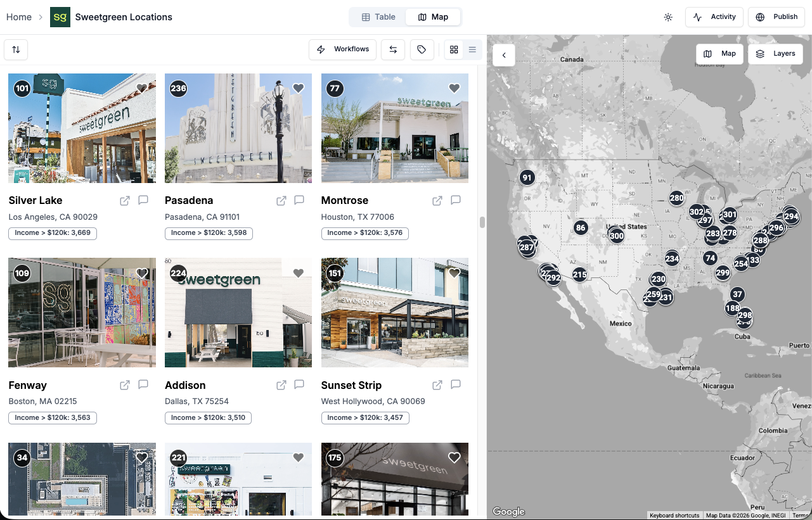
Task: Click the 91 cluster marker on the map
Action: coord(527,177)
